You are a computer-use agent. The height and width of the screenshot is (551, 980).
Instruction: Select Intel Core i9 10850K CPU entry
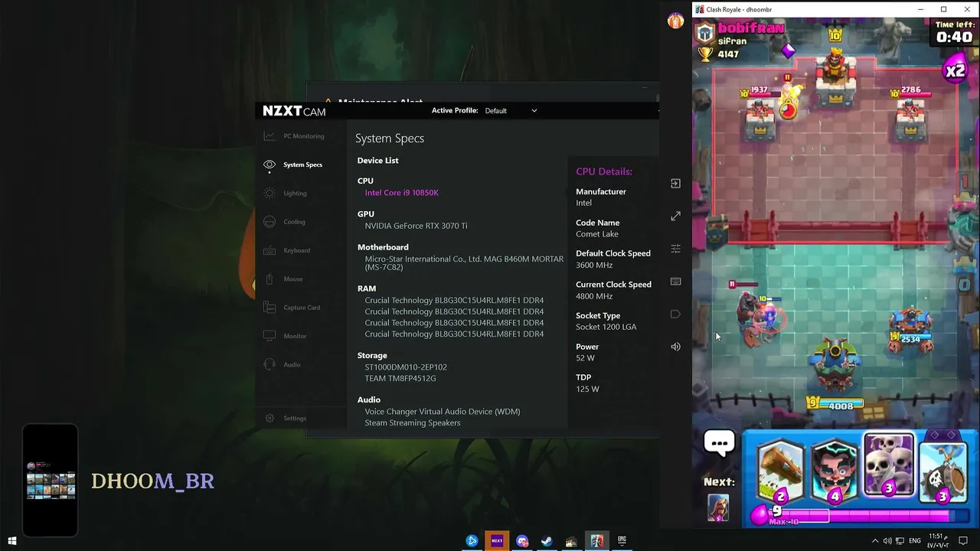point(402,193)
